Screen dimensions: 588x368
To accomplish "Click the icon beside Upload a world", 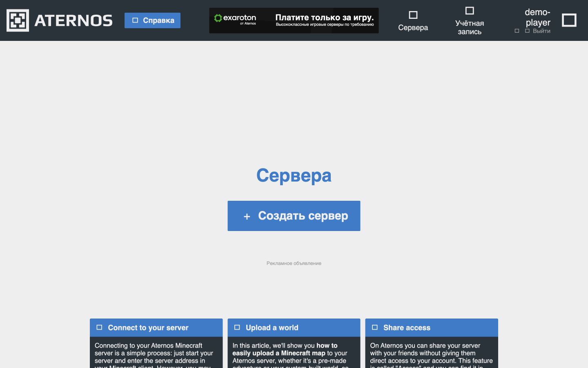I will point(237,328).
